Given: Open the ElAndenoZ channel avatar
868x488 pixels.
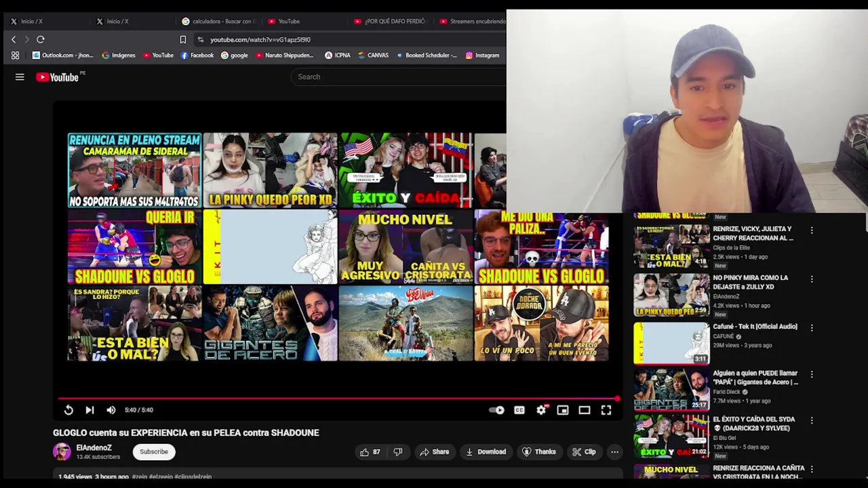Looking at the screenshot, I should tap(62, 452).
